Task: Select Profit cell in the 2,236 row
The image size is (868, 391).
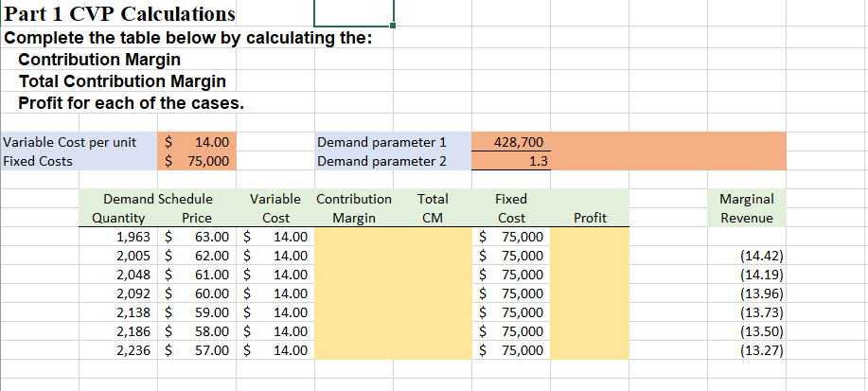Action: click(590, 350)
